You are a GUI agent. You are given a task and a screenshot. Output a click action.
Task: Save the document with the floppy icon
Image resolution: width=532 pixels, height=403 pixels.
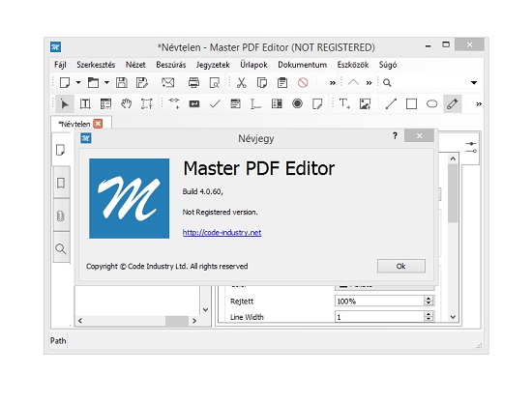pyautogui.click(x=122, y=83)
